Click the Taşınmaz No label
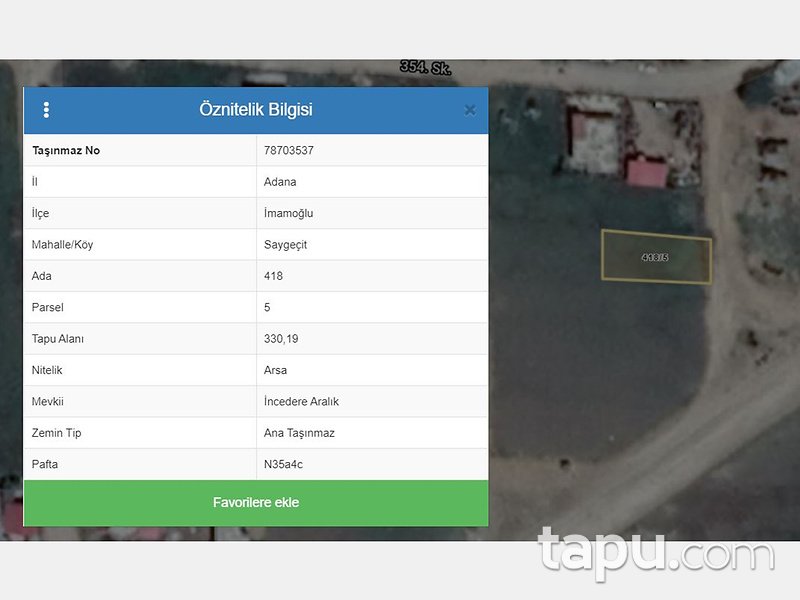 [x=66, y=151]
